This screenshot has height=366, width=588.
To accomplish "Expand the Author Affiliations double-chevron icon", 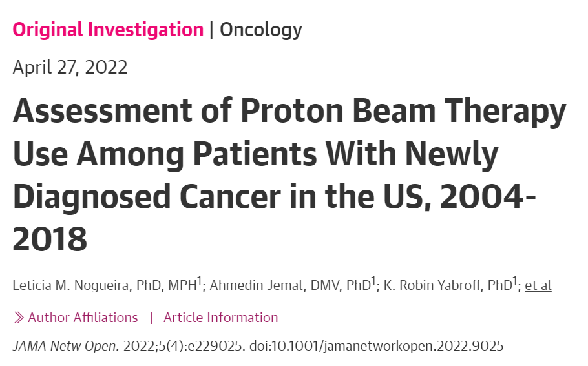I will [18, 318].
